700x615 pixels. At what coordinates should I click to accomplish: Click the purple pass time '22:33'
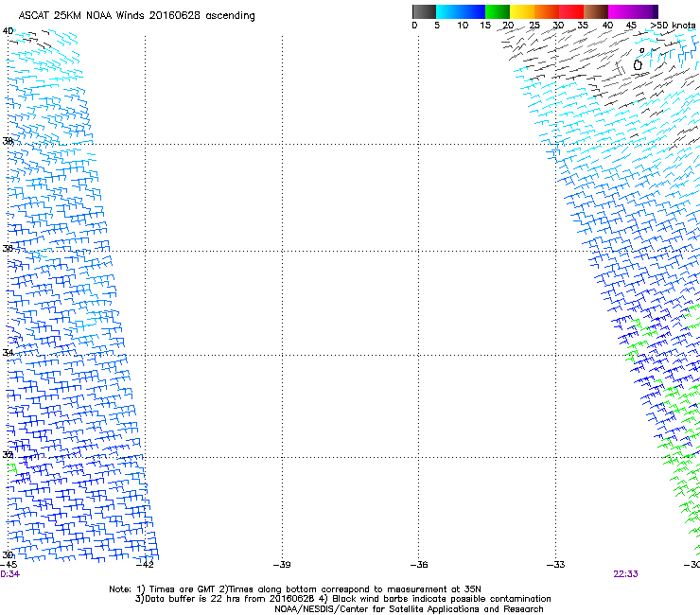point(625,574)
